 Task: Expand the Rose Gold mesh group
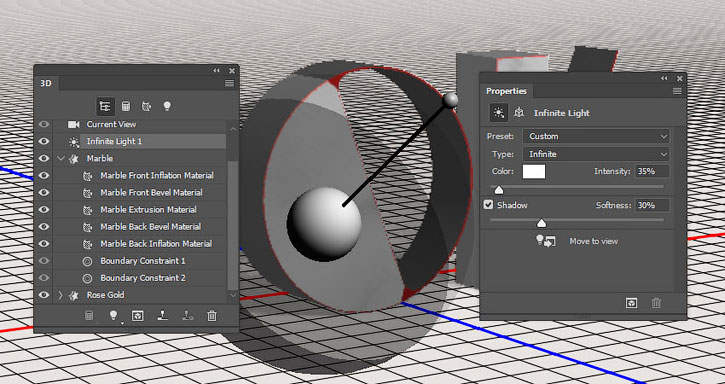60,295
